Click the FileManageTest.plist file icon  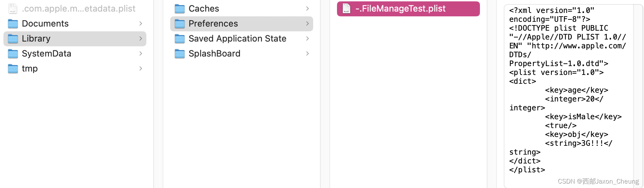pyautogui.click(x=347, y=9)
